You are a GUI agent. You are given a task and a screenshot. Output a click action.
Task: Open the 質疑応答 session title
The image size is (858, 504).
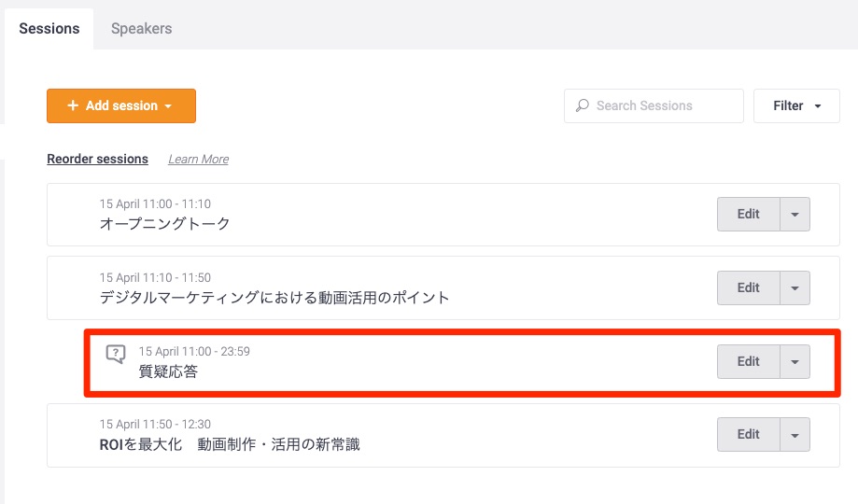coord(168,371)
